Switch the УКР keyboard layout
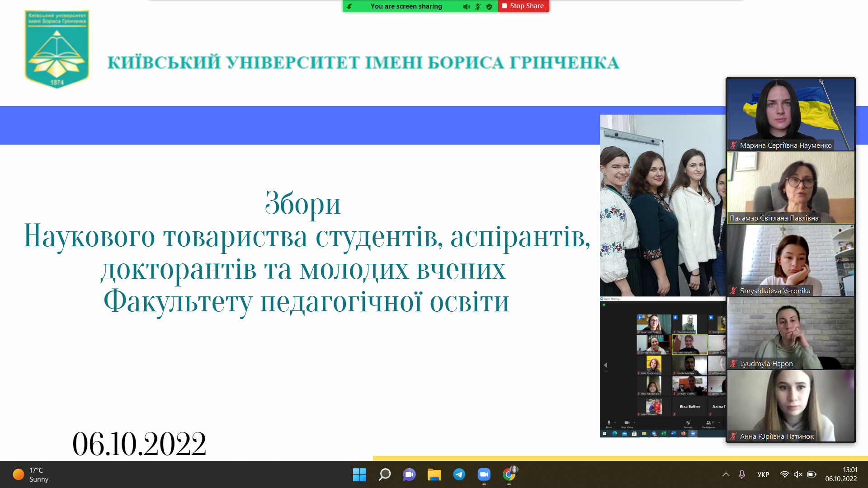868x488 pixels. coord(763,474)
